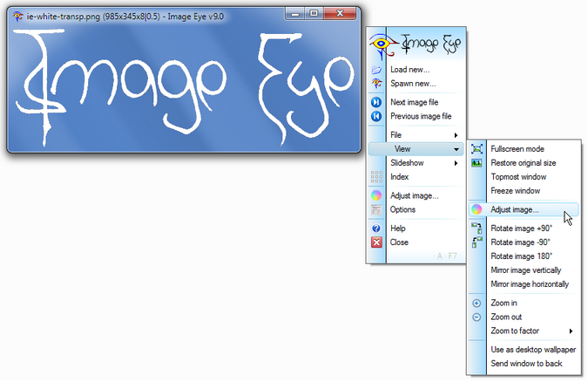588x382 pixels.
Task: Click the Restore original size icon
Action: (x=476, y=163)
